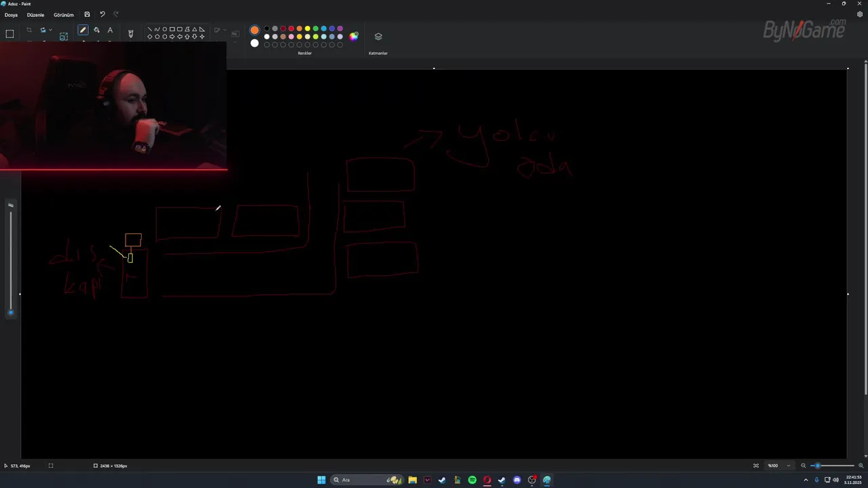Viewport: 868px width, 488px height.
Task: Select the orange primary color (Color 1)
Action: pyautogui.click(x=254, y=30)
